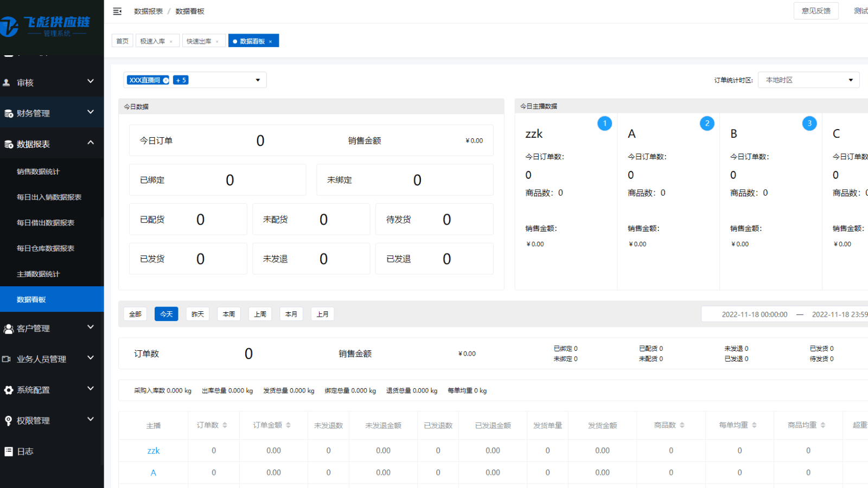868x488 pixels.
Task: Switch to the 全部 filter option
Action: pyautogui.click(x=135, y=313)
